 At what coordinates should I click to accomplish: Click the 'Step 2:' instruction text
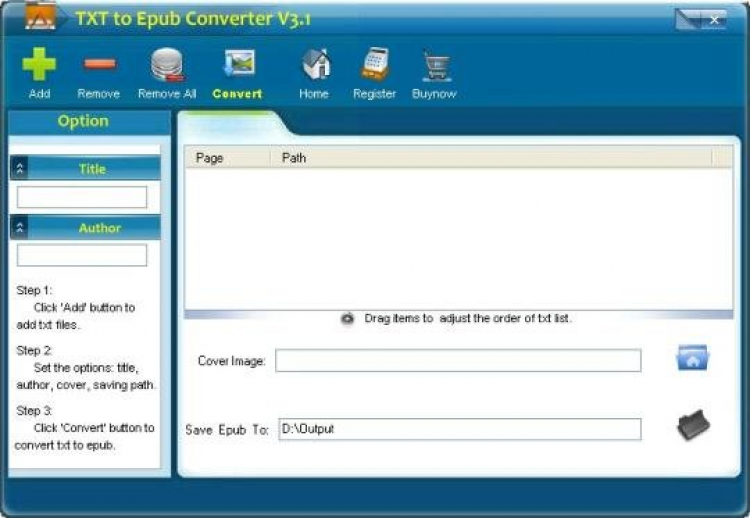click(x=34, y=351)
